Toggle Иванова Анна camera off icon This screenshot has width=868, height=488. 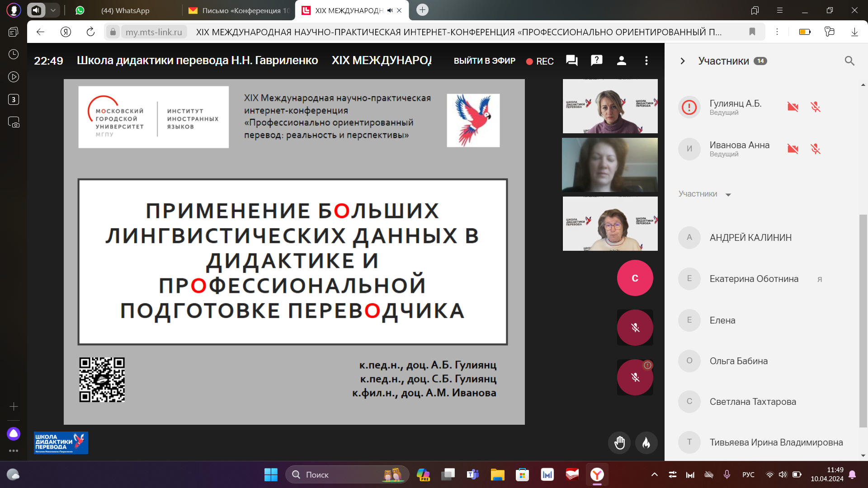pyautogui.click(x=793, y=149)
